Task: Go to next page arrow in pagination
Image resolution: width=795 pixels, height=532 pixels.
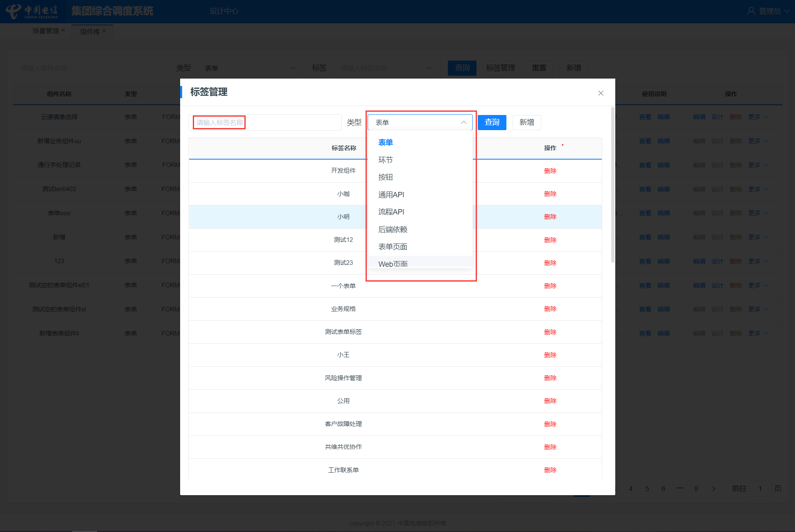Action: pyautogui.click(x=714, y=489)
